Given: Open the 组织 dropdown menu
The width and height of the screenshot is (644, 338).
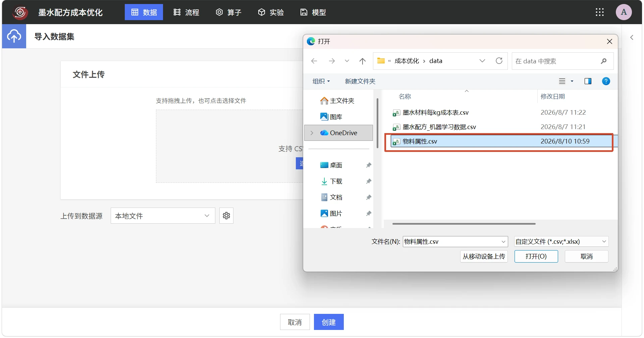Looking at the screenshot, I should (x=321, y=81).
